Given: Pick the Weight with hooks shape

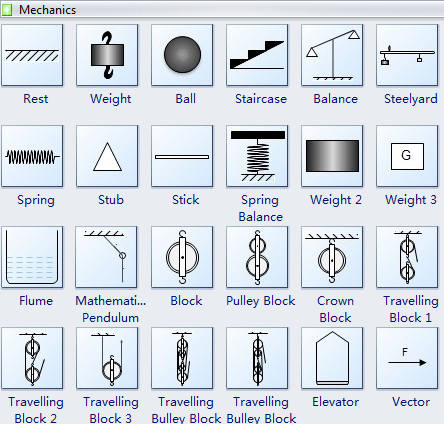Looking at the screenshot, I should (107, 55).
